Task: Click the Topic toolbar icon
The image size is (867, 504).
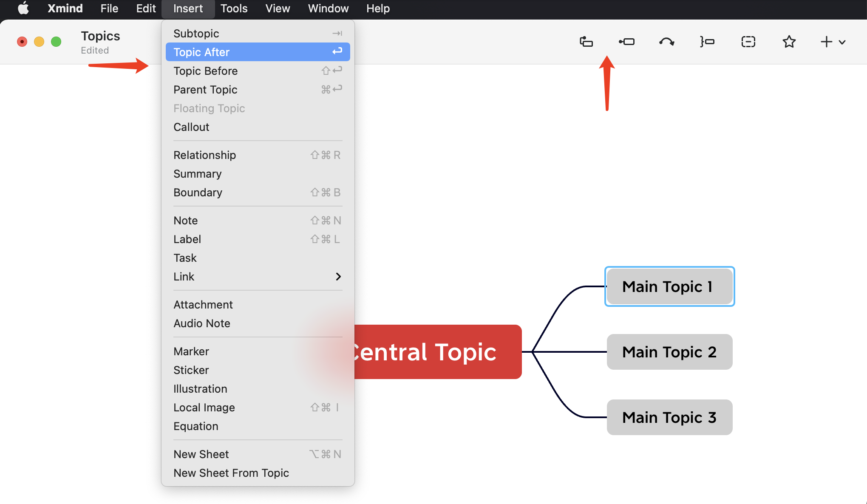Action: tap(586, 42)
